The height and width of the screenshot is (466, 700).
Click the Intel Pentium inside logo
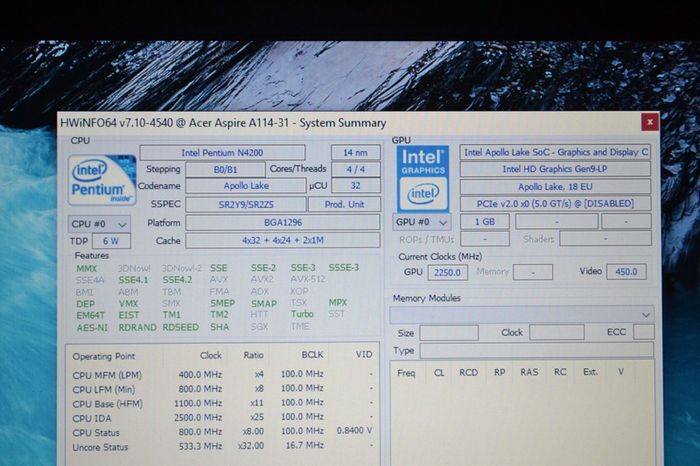pyautogui.click(x=102, y=180)
